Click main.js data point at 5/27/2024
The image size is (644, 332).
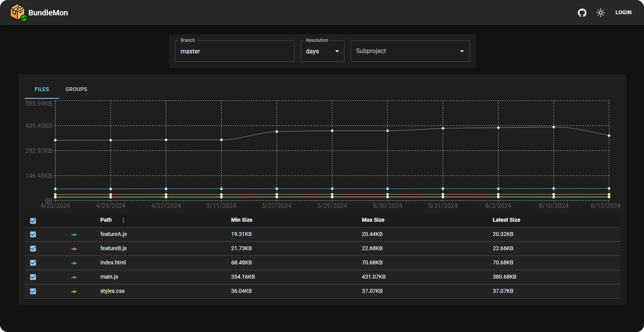coord(277,132)
